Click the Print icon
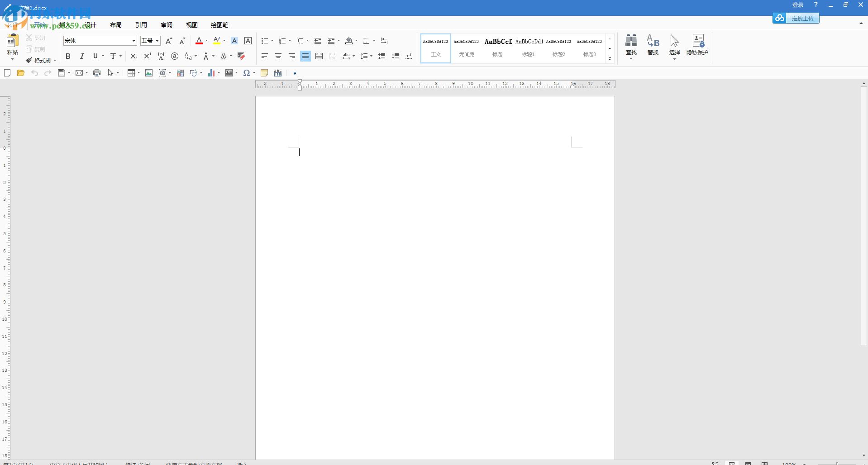The width and height of the screenshot is (868, 465). [96, 73]
